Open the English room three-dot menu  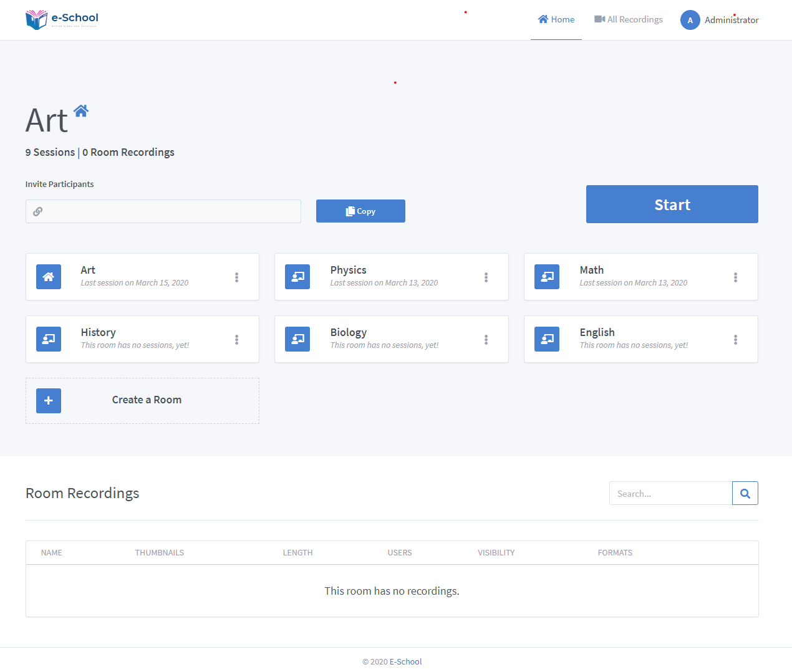point(735,340)
